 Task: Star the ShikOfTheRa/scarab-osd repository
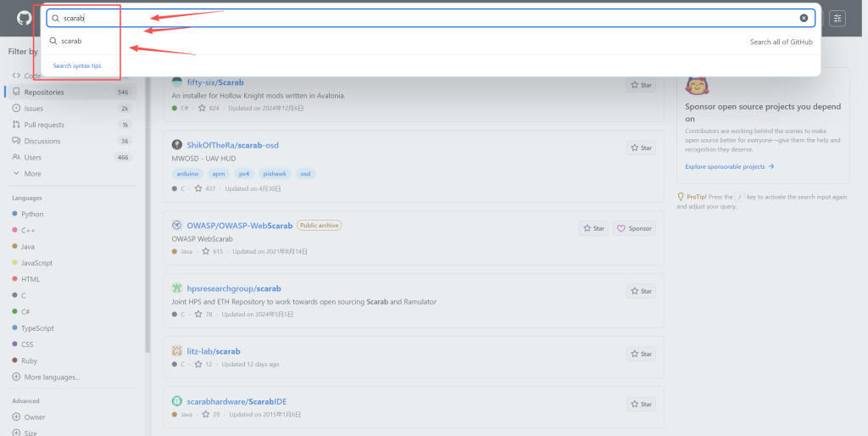tap(641, 148)
